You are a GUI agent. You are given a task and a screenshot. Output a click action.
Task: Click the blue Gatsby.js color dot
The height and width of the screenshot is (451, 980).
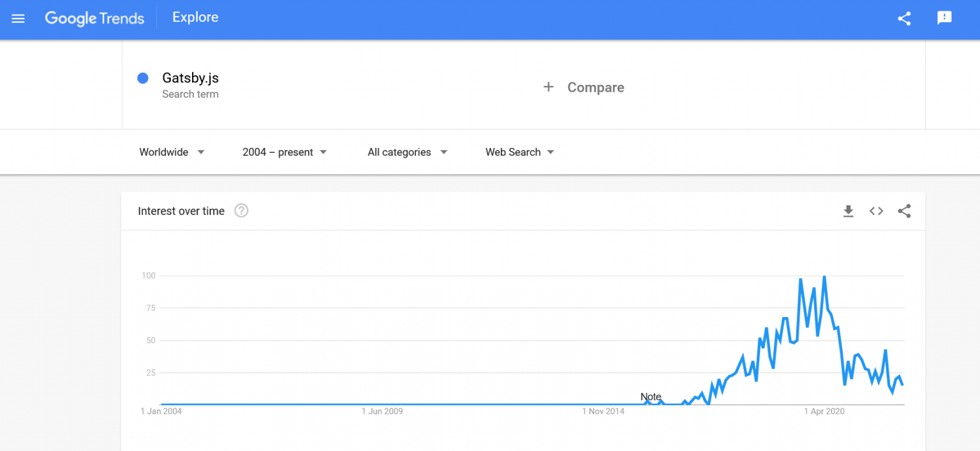[143, 78]
